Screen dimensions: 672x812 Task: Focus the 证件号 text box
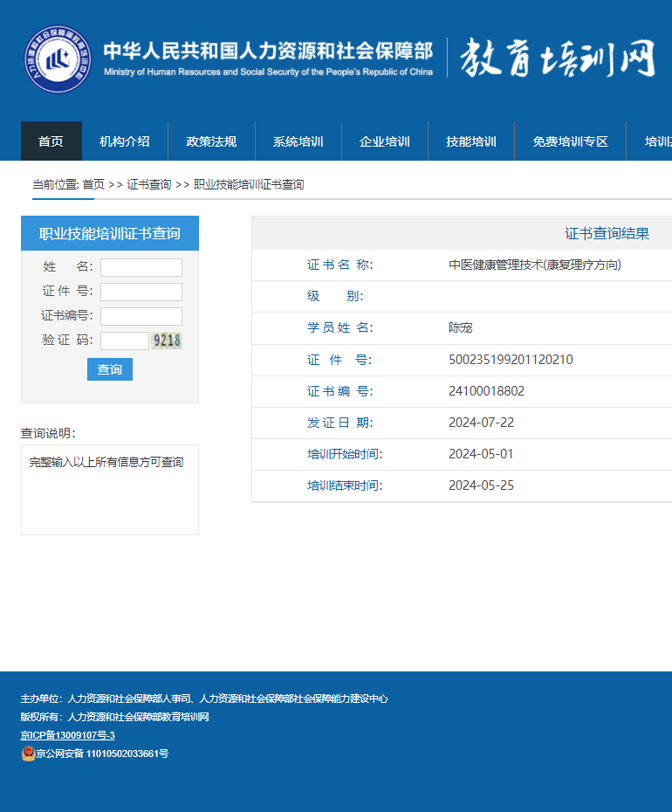tap(141, 292)
